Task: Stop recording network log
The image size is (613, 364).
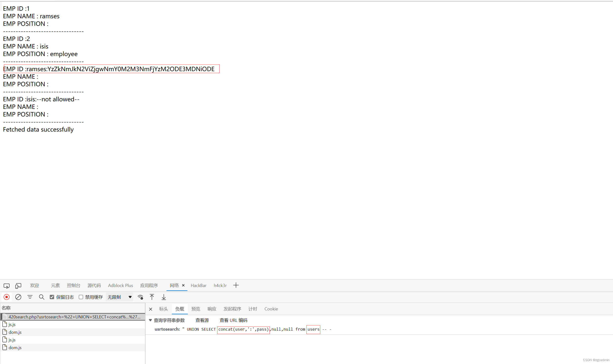Action: click(x=7, y=297)
